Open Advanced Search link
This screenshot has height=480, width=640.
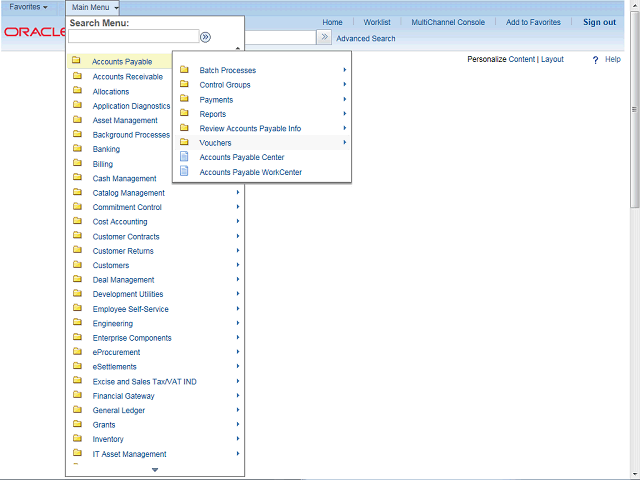(365, 39)
